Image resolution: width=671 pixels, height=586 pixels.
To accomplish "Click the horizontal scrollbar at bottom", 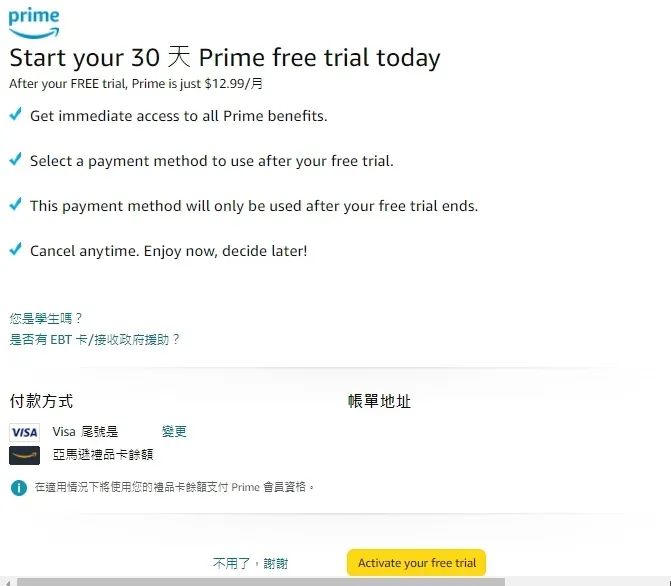I will point(260,581).
